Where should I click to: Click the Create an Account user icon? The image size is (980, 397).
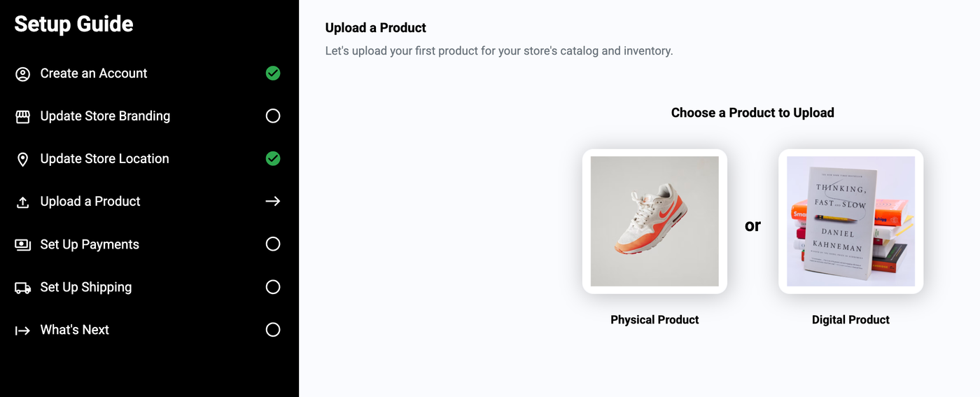point(23,74)
